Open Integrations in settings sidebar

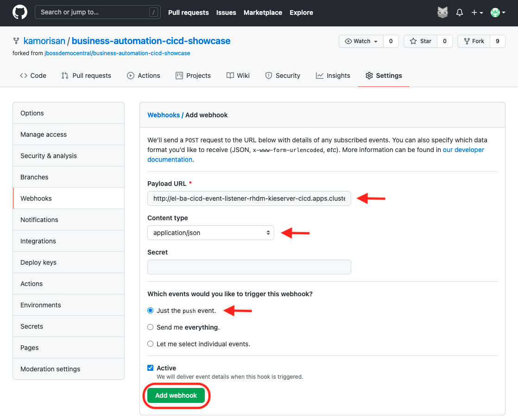coord(69,241)
